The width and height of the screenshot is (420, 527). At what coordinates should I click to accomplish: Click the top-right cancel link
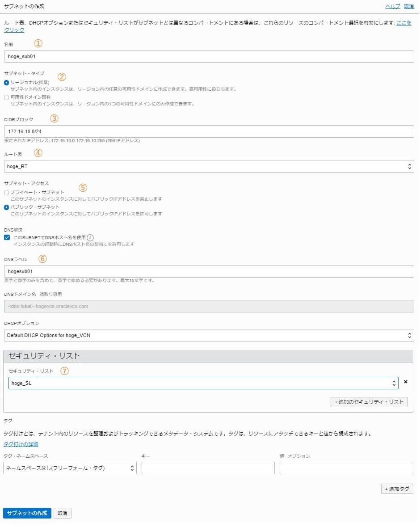408,6
